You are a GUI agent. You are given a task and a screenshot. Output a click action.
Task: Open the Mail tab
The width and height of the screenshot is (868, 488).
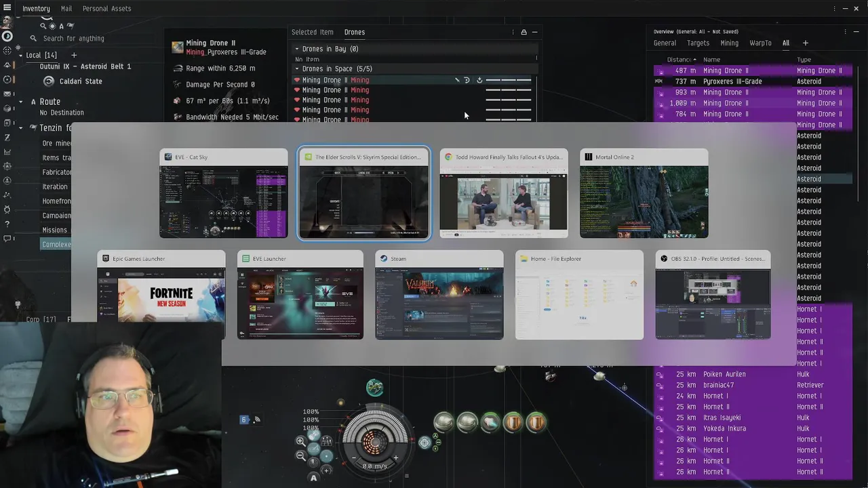point(66,9)
